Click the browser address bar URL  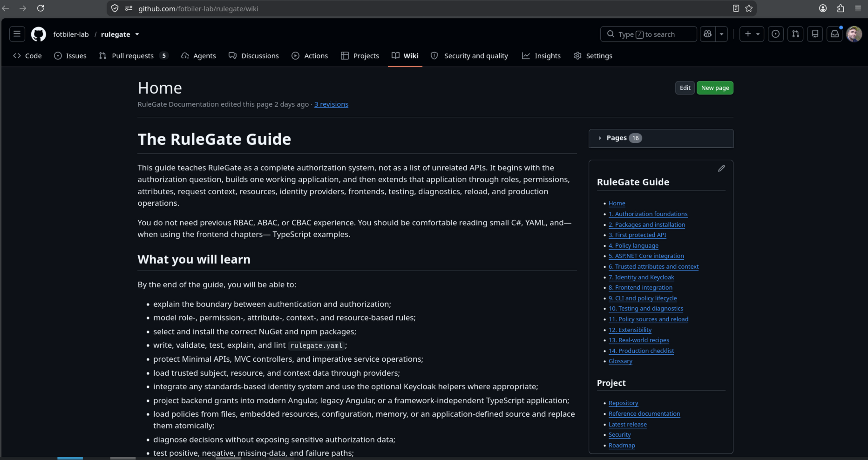(198, 8)
